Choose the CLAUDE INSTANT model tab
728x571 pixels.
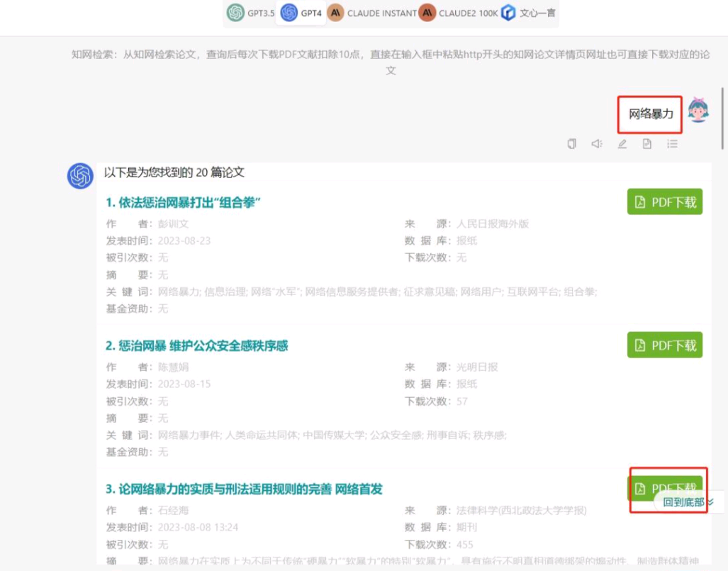371,13
